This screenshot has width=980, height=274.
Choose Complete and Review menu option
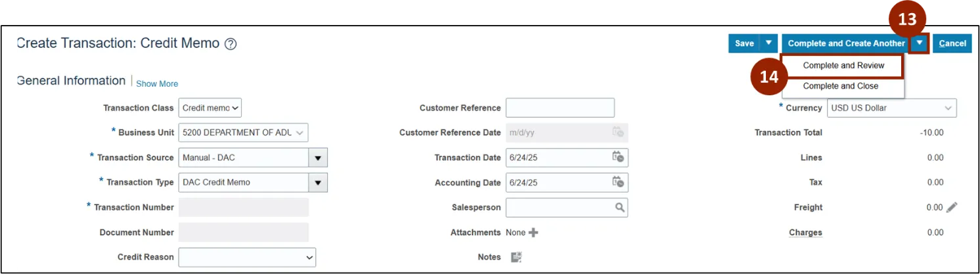tap(843, 66)
